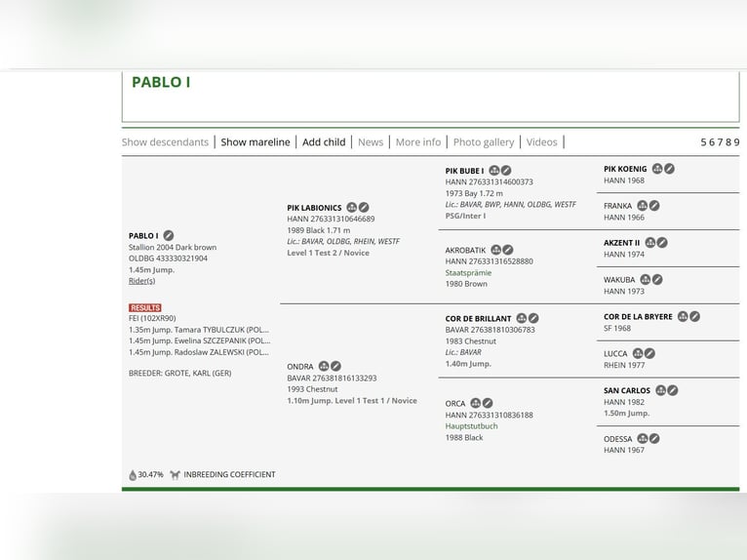Click the edit pencil icon for PIK KOENIG
747x560 pixels.
click(669, 169)
